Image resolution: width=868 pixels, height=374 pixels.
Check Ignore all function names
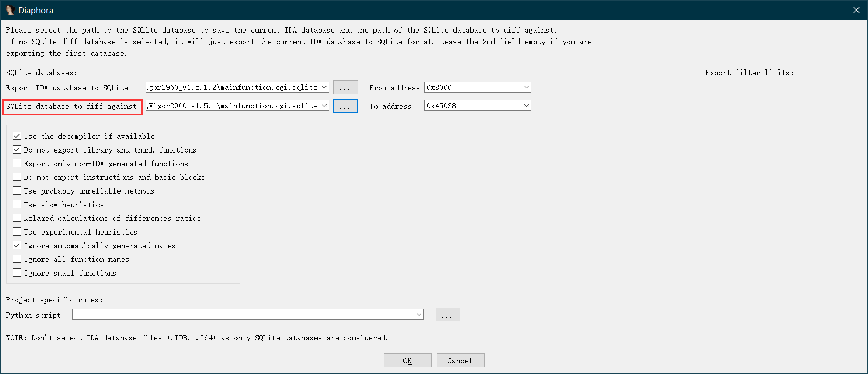(x=17, y=259)
